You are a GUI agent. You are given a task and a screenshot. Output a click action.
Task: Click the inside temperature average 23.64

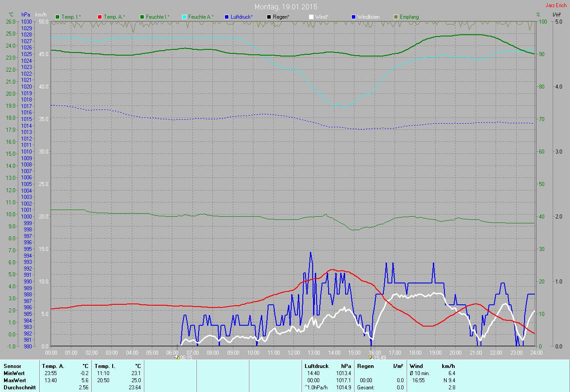[x=134, y=387]
